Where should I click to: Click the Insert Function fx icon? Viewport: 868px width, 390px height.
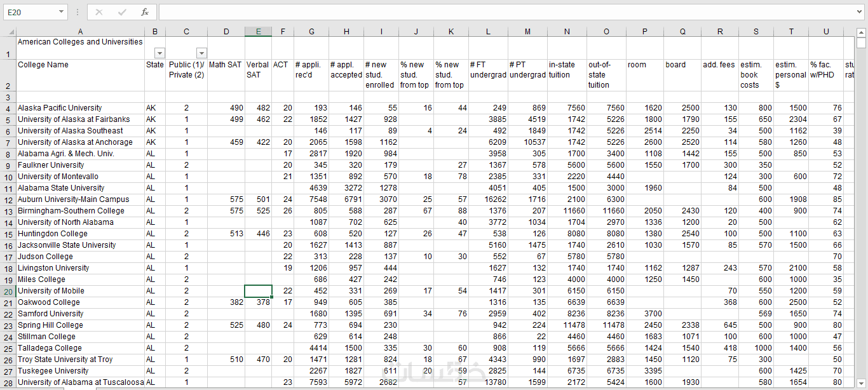pos(145,12)
